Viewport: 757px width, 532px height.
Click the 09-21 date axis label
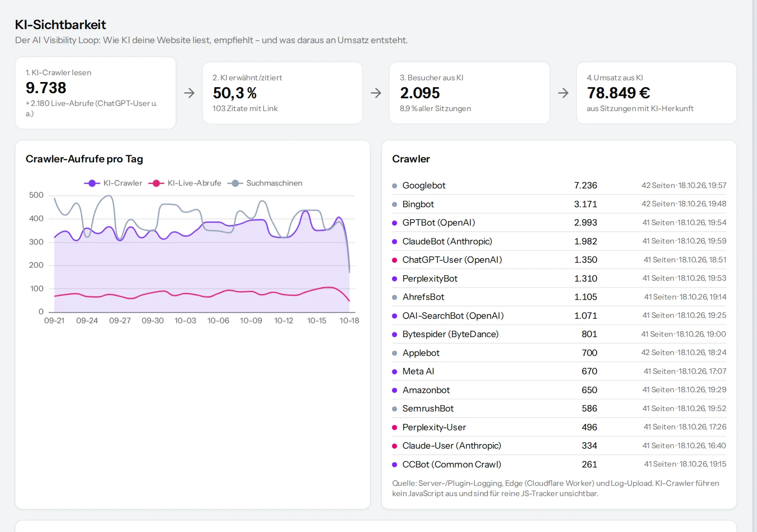pyautogui.click(x=54, y=320)
